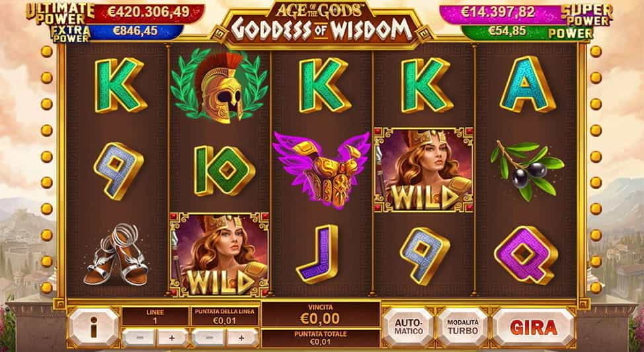Click the blue A symbol on fifth reel
Viewport: 644px width, 352px height.
pyautogui.click(x=528, y=85)
